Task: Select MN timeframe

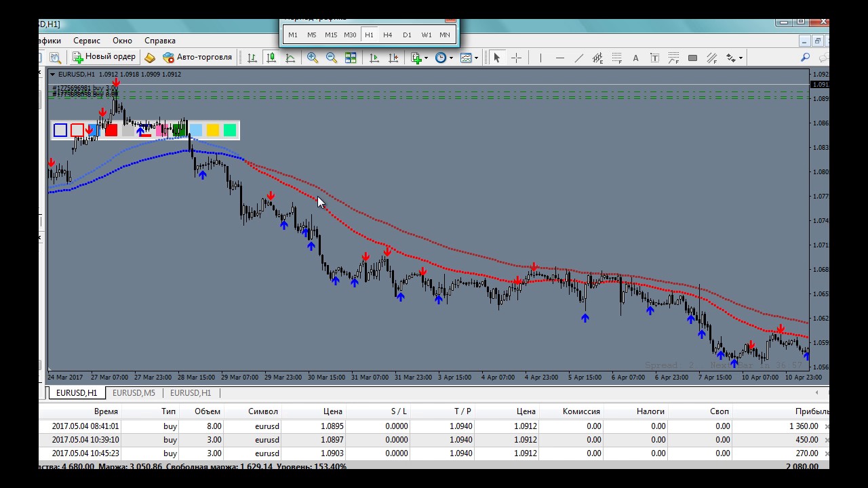Action: pos(445,35)
